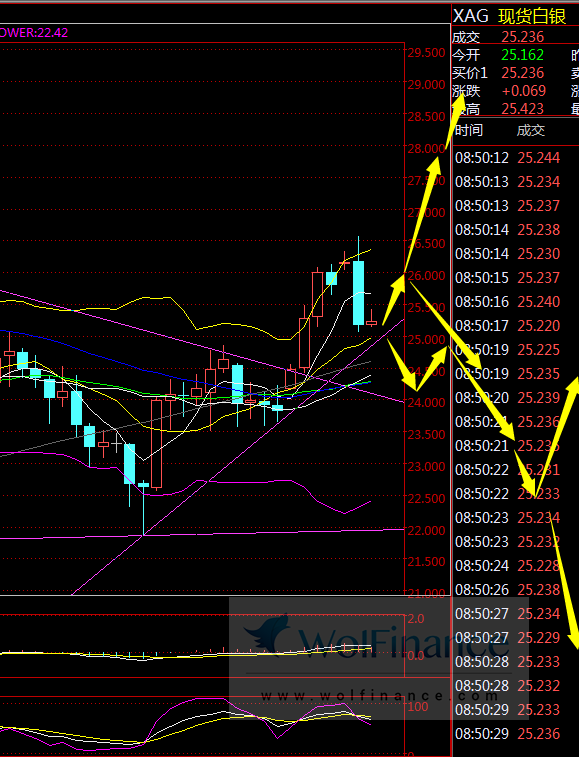The image size is (579, 757).
Task: Select the 26.000 price axis label
Action: pyautogui.click(x=426, y=276)
